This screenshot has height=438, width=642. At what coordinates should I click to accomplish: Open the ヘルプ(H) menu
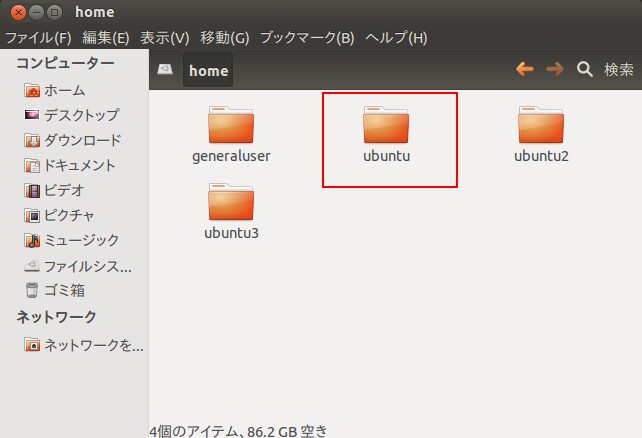396,38
